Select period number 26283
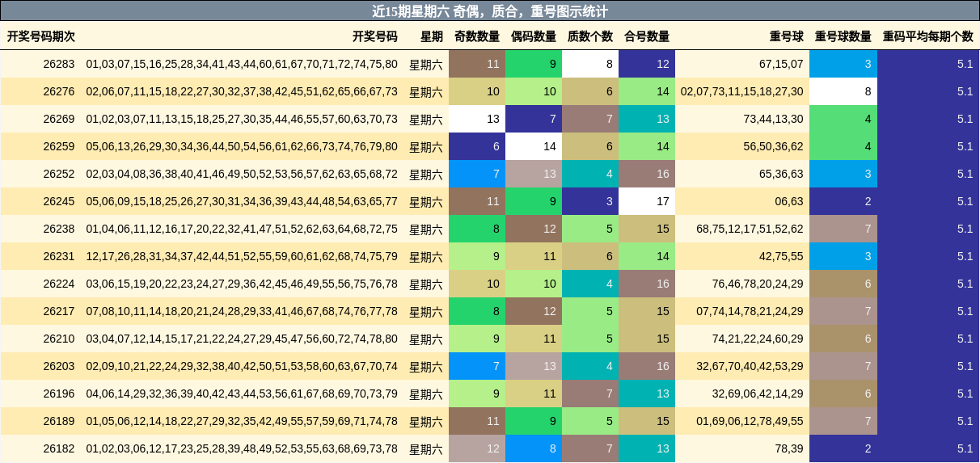Screen dimensions: 980x463 click(59, 64)
